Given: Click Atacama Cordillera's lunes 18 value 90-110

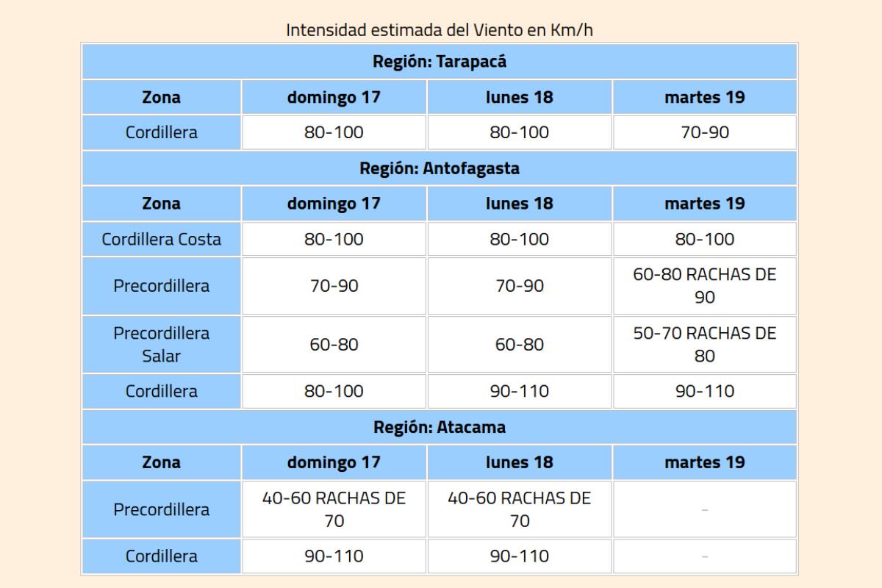Looking at the screenshot, I should point(519,556).
